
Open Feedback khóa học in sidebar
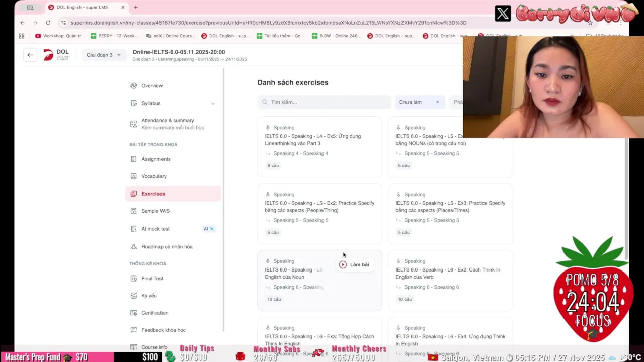(173, 330)
